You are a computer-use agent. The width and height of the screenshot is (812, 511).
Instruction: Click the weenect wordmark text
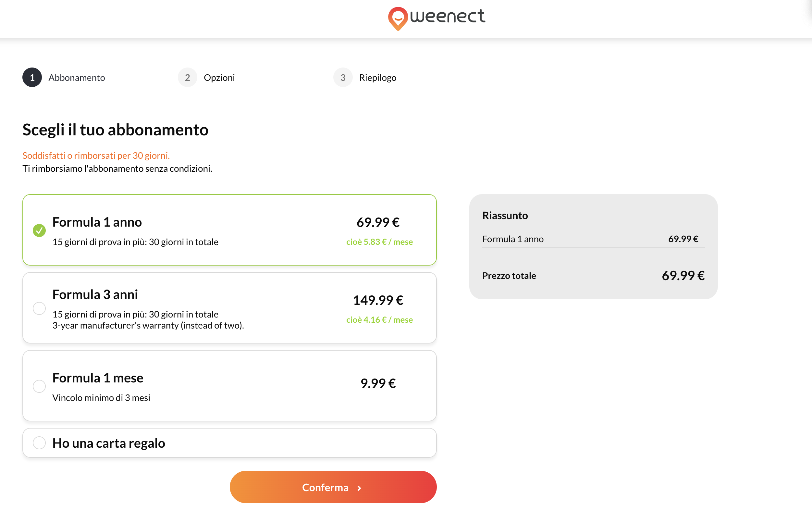(448, 16)
